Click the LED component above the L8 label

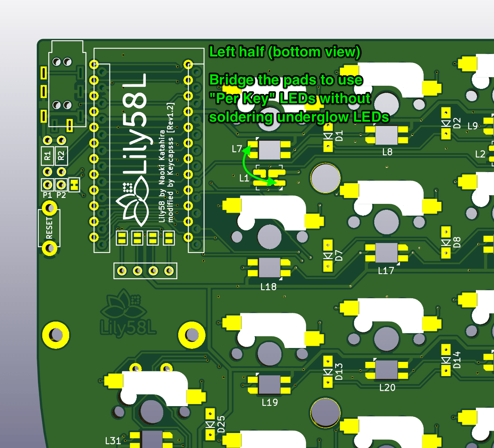point(387,135)
